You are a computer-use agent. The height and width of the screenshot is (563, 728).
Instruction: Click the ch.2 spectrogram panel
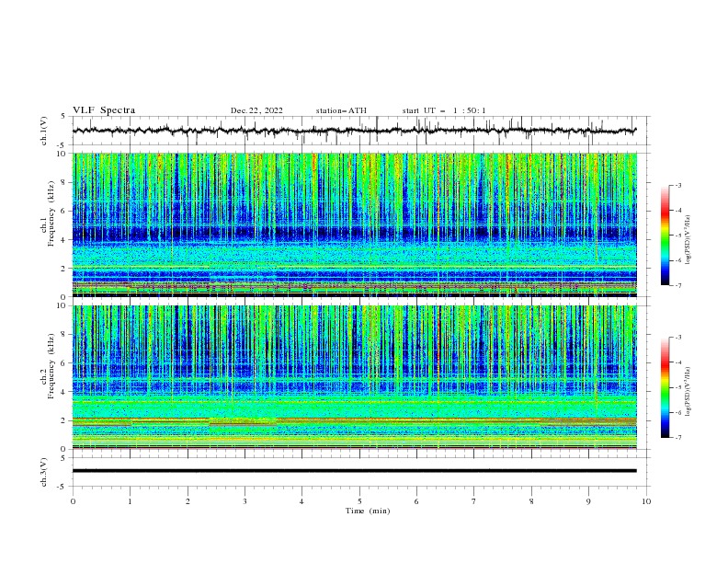coord(354,377)
